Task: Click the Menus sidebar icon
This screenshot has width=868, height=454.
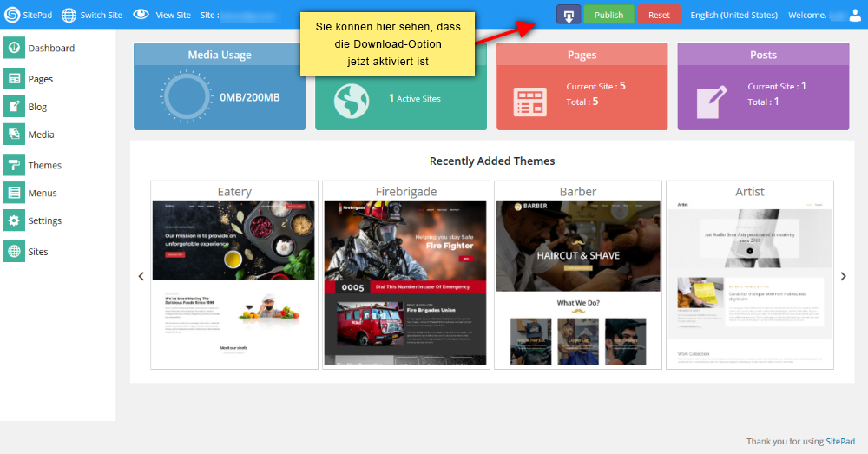Action: [14, 193]
